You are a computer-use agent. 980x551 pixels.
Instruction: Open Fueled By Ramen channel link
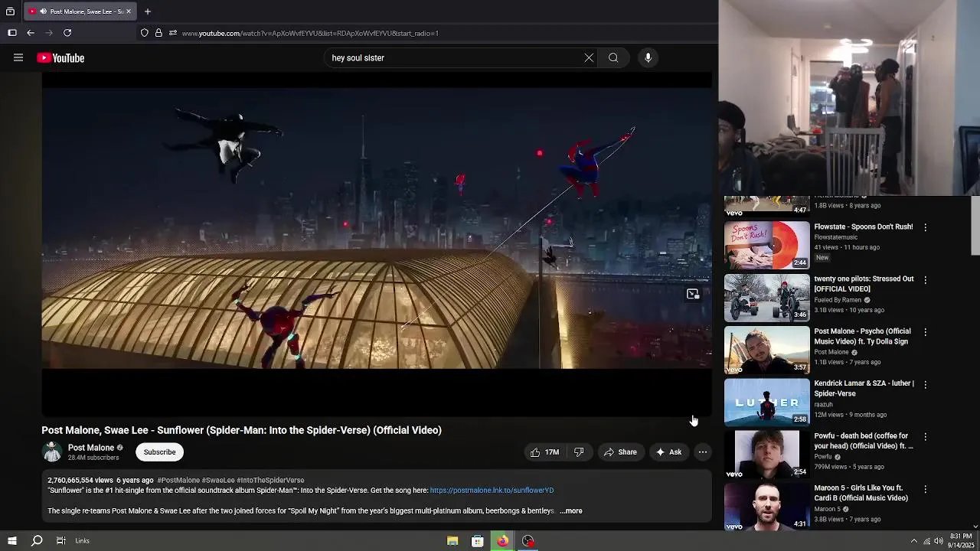838,300
